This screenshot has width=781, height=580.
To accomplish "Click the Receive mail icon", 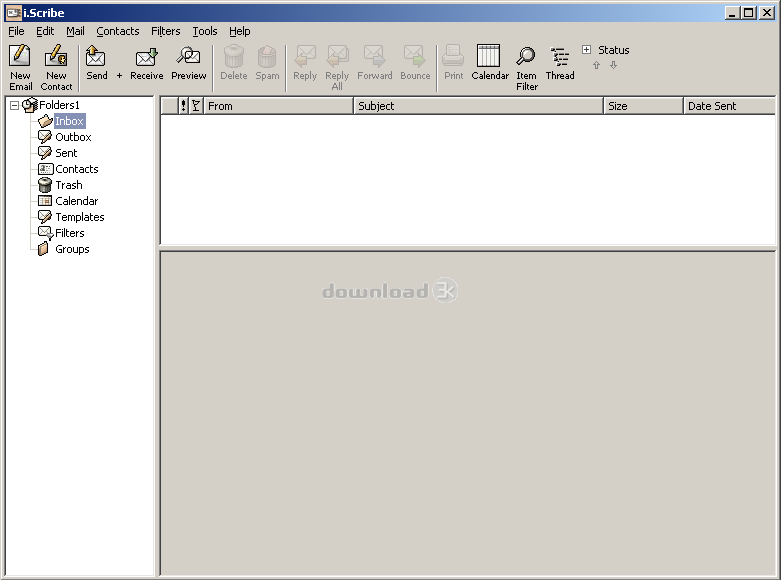I will pyautogui.click(x=146, y=62).
